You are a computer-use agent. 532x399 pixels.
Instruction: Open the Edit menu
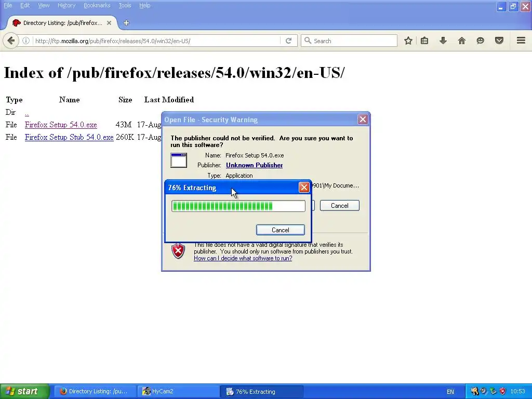click(x=25, y=5)
